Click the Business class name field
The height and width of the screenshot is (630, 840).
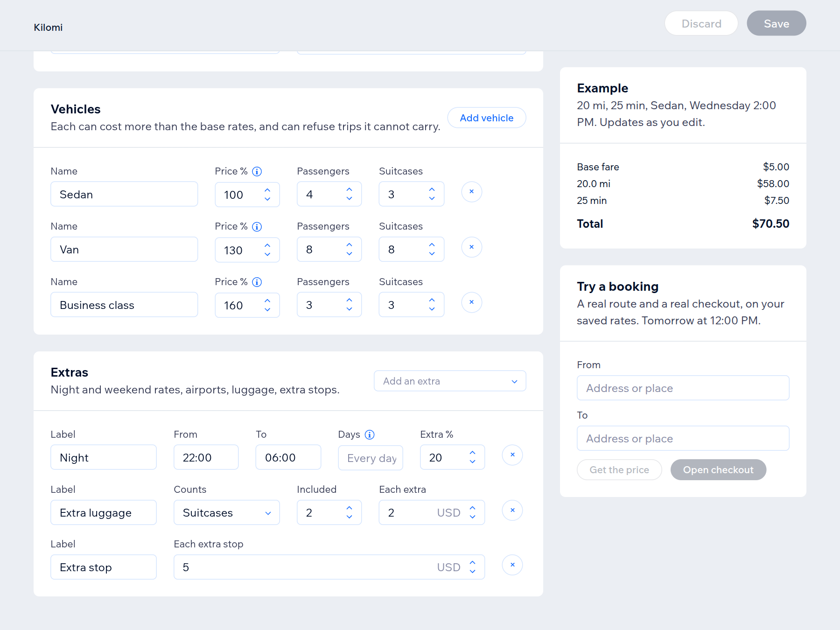click(124, 305)
